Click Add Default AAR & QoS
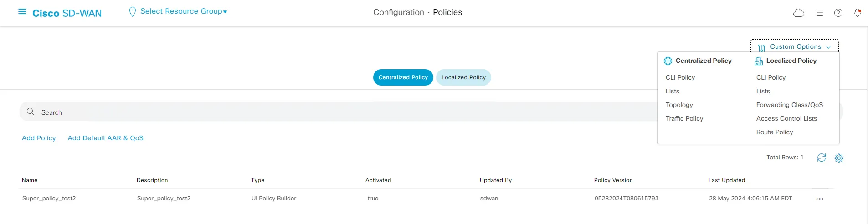Image resolution: width=868 pixels, height=224 pixels. click(x=105, y=138)
